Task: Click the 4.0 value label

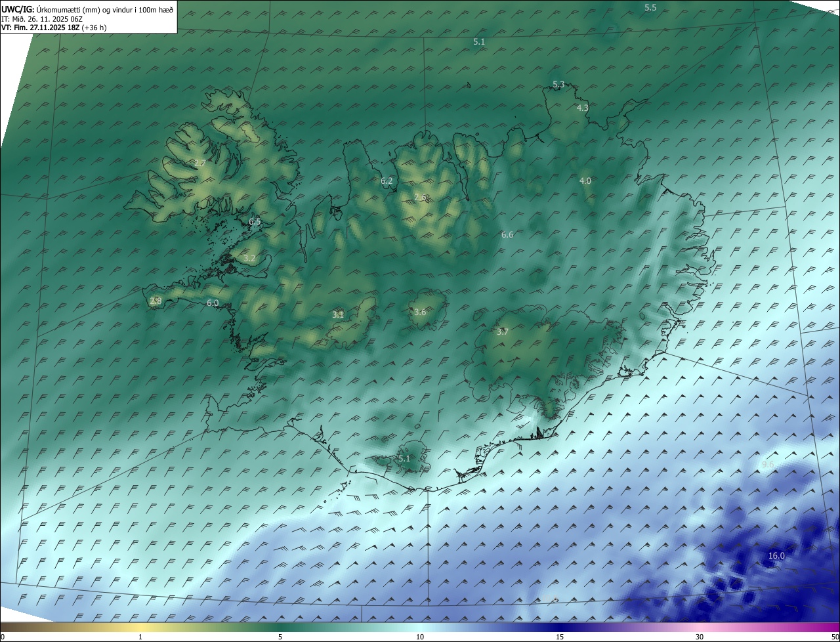Action: [x=585, y=181]
